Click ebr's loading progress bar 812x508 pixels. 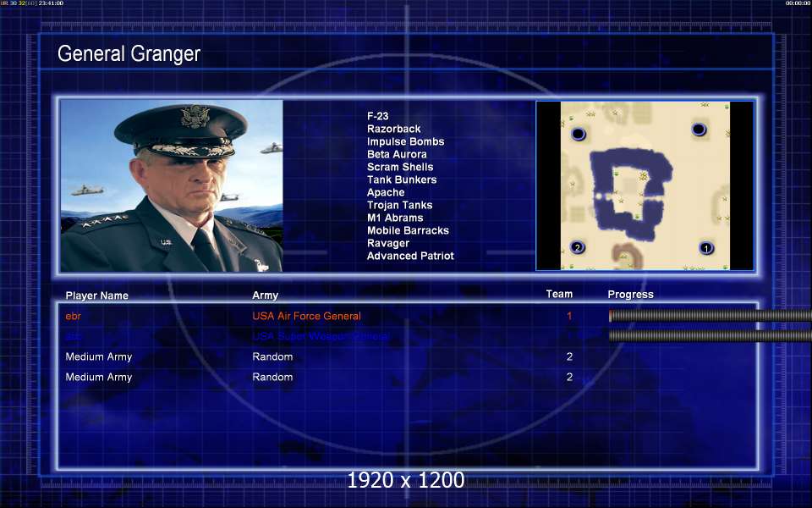[x=710, y=316]
